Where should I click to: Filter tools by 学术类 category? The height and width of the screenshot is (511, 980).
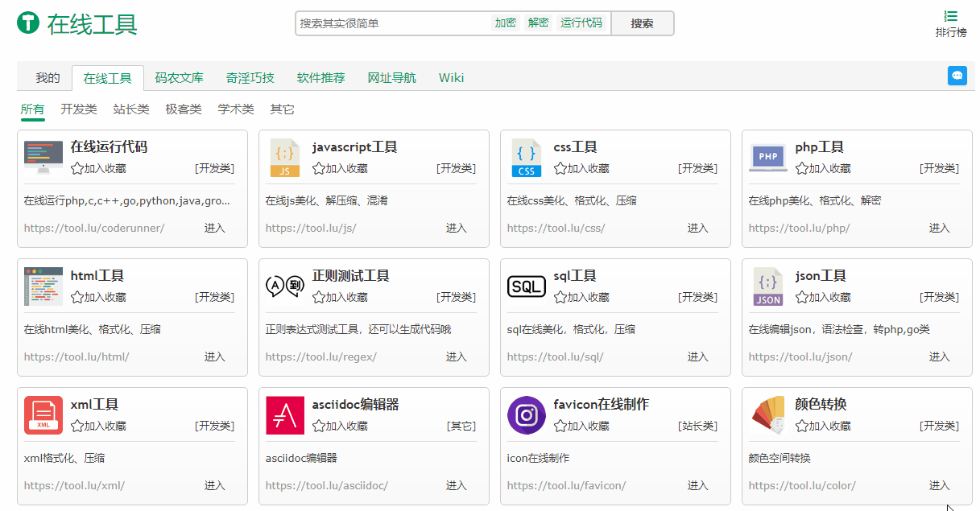click(x=236, y=109)
